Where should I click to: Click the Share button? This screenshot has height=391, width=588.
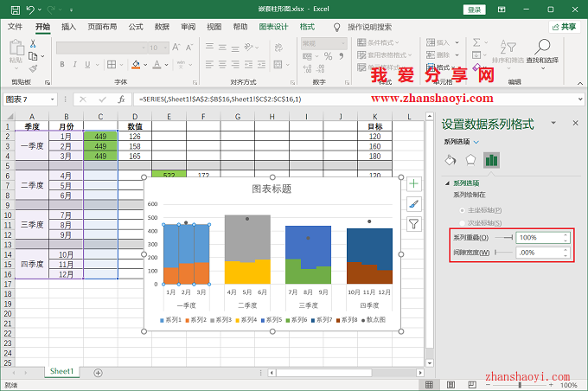565,27
